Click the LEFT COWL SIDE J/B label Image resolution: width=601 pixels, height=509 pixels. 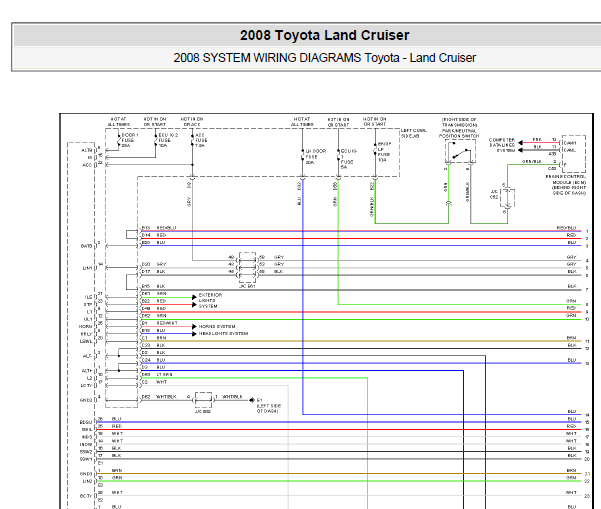413,133
